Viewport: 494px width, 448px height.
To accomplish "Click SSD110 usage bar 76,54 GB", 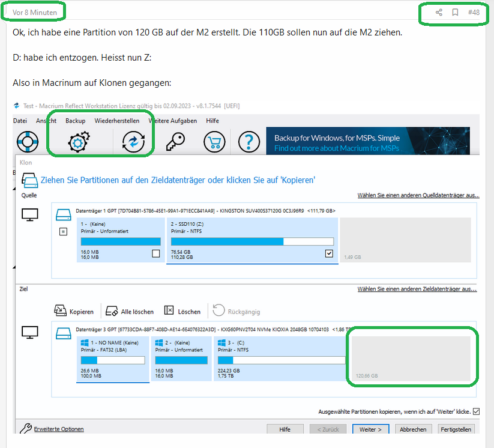I will pos(252,241).
